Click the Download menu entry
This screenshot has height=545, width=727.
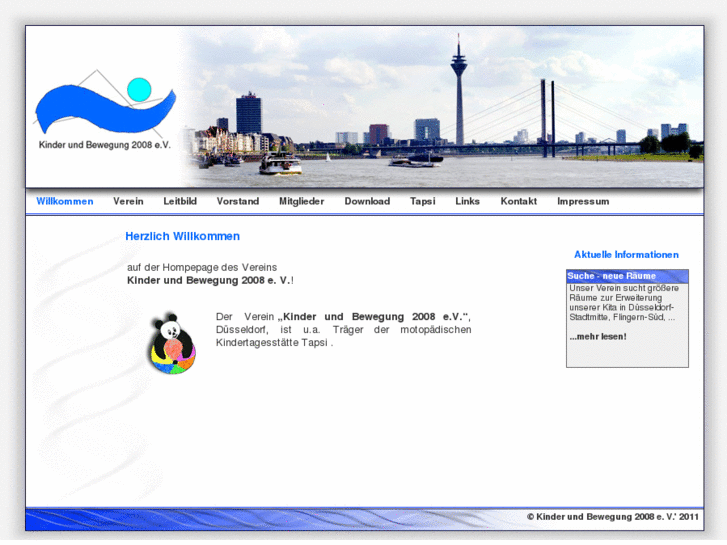367,201
